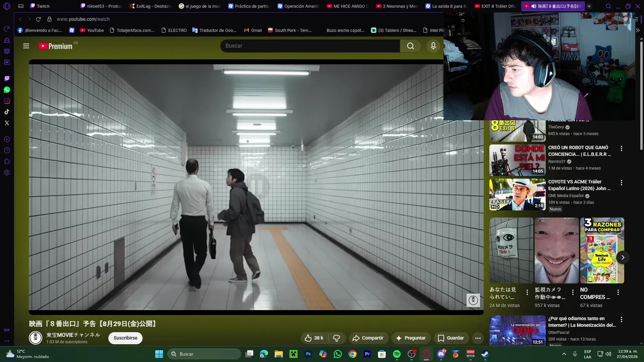Show next Shorts with right arrow

pyautogui.click(x=622, y=257)
